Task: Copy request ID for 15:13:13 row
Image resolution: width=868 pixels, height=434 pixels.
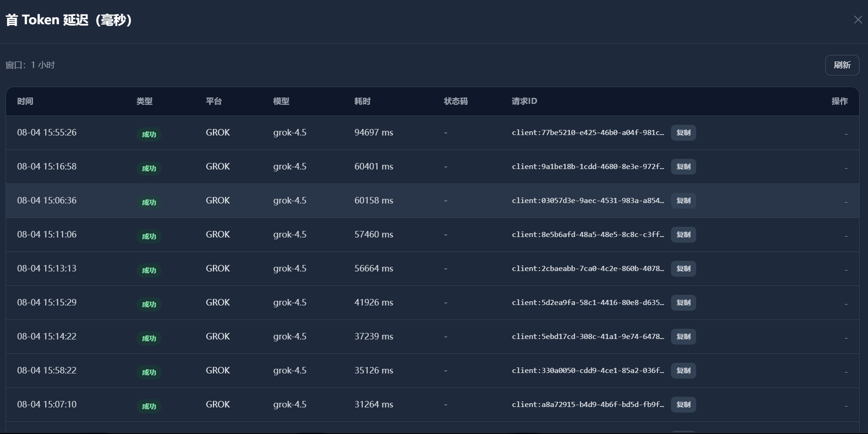Action: (x=683, y=269)
